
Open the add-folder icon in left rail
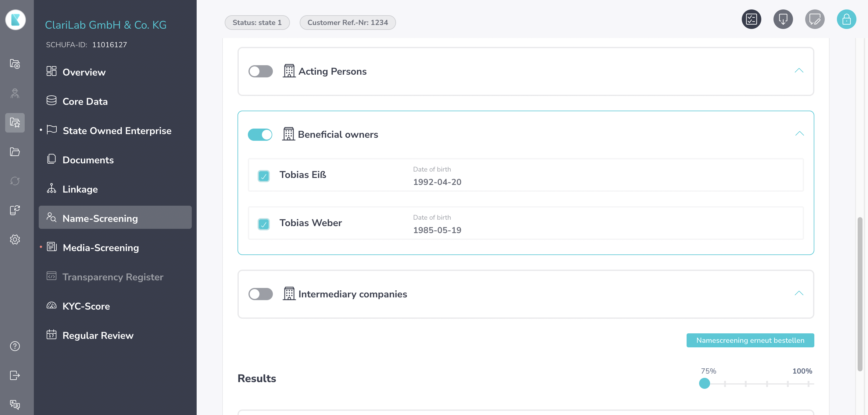point(15,64)
